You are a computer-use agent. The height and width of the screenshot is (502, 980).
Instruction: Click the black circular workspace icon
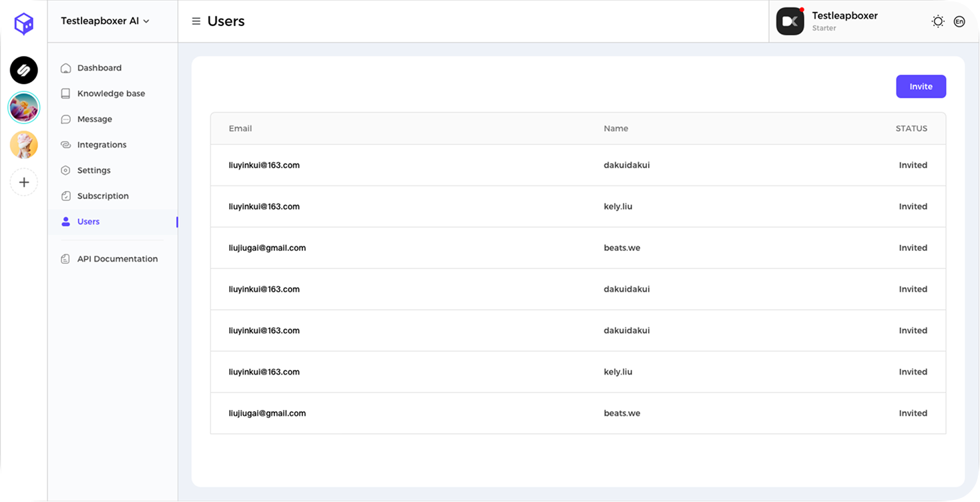coord(24,70)
